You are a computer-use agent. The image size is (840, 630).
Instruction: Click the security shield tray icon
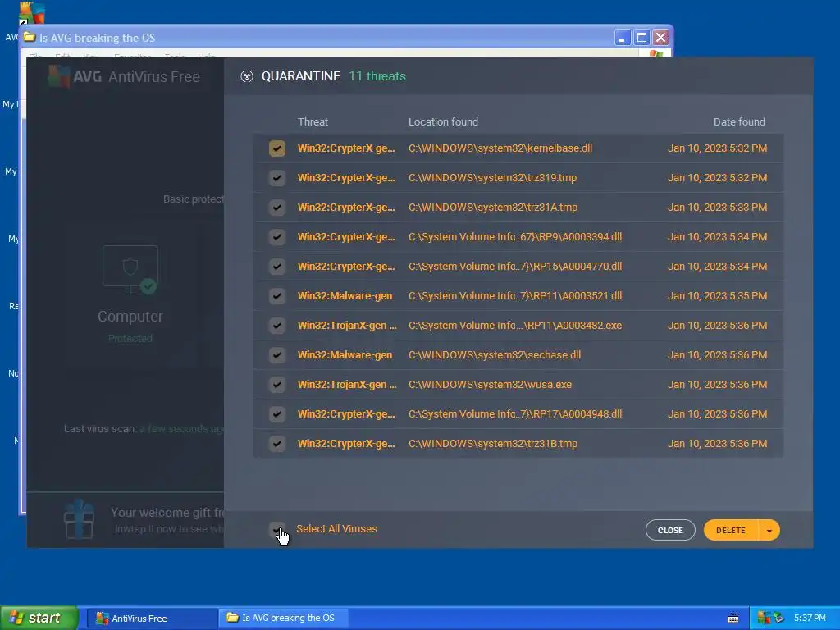[778, 619]
